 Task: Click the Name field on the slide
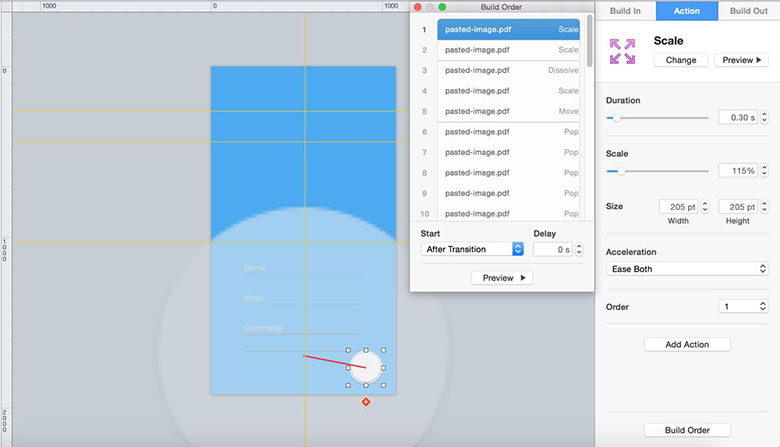(x=301, y=268)
